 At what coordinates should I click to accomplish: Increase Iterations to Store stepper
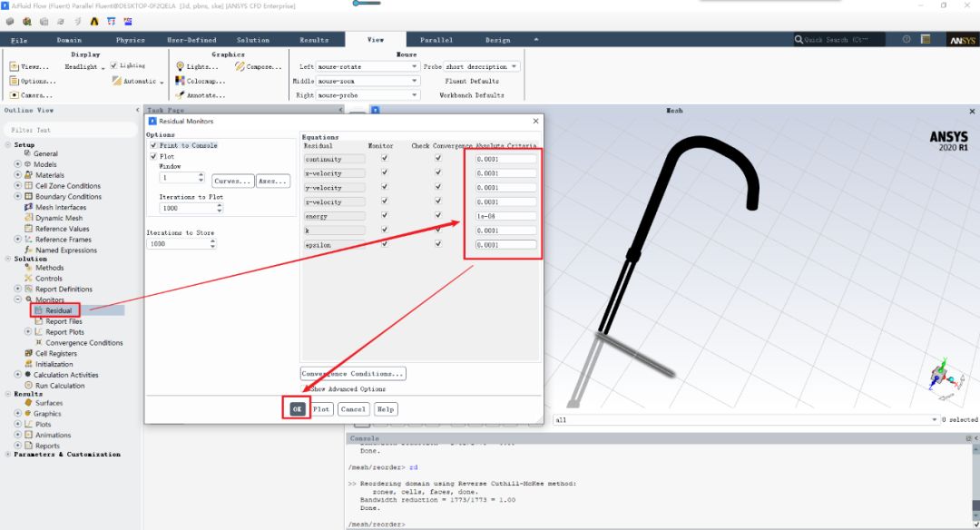click(x=213, y=241)
